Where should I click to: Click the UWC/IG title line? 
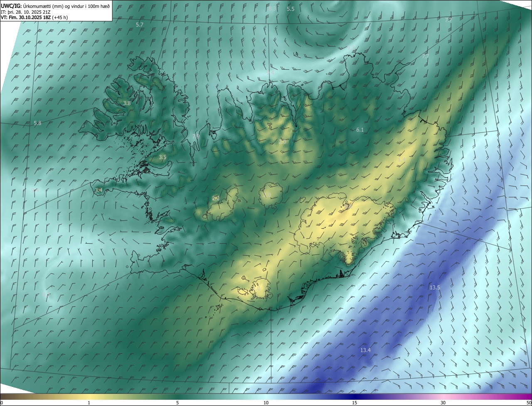[x=56, y=6]
